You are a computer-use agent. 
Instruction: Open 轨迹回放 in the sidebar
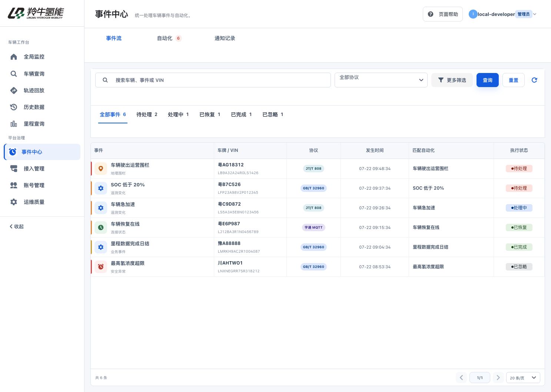click(x=42, y=90)
